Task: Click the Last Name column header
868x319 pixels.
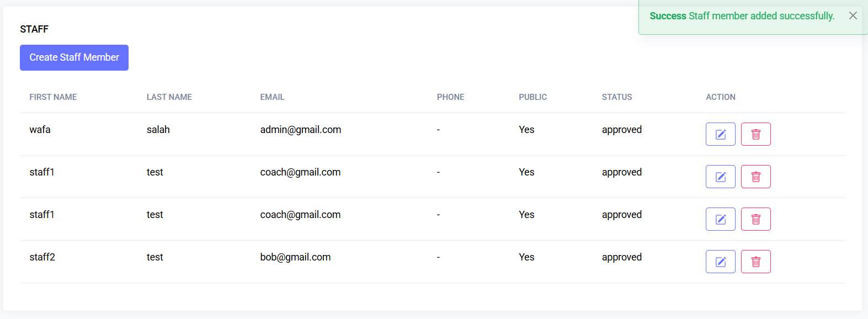Action: (x=169, y=97)
